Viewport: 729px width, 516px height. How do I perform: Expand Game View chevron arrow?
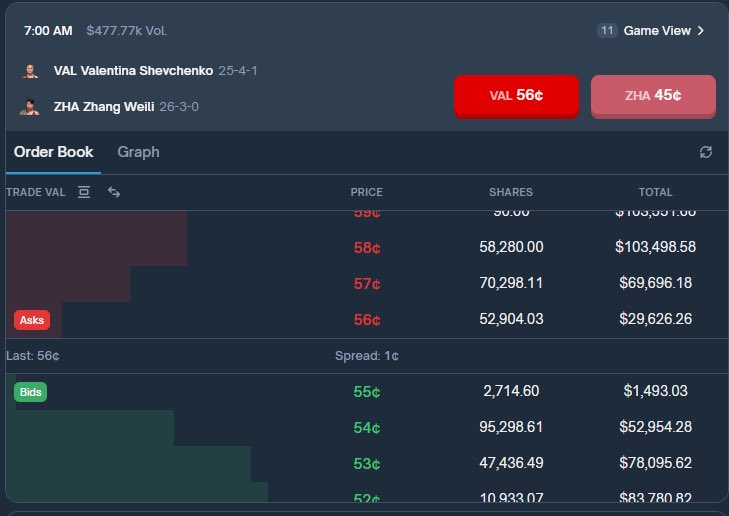pyautogui.click(x=701, y=31)
